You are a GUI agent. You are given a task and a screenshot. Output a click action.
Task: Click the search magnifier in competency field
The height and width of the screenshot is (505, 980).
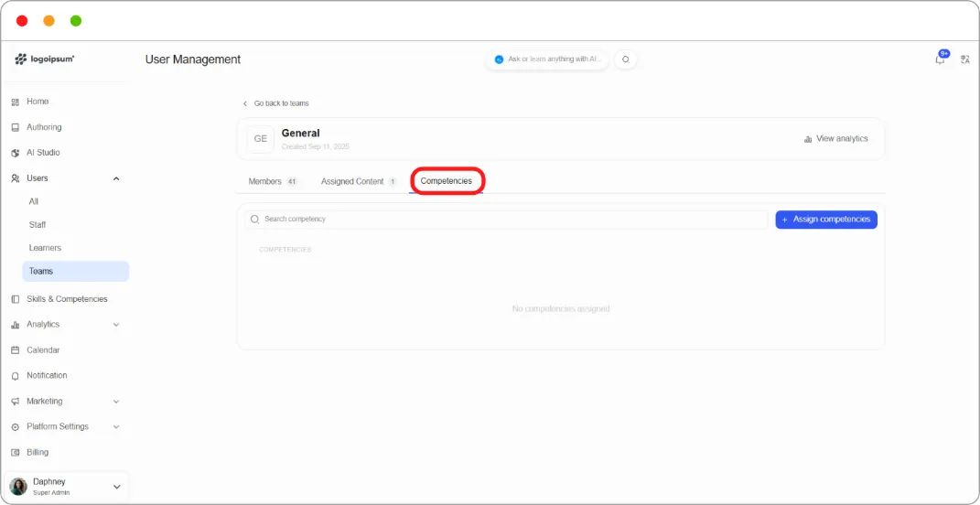(254, 220)
